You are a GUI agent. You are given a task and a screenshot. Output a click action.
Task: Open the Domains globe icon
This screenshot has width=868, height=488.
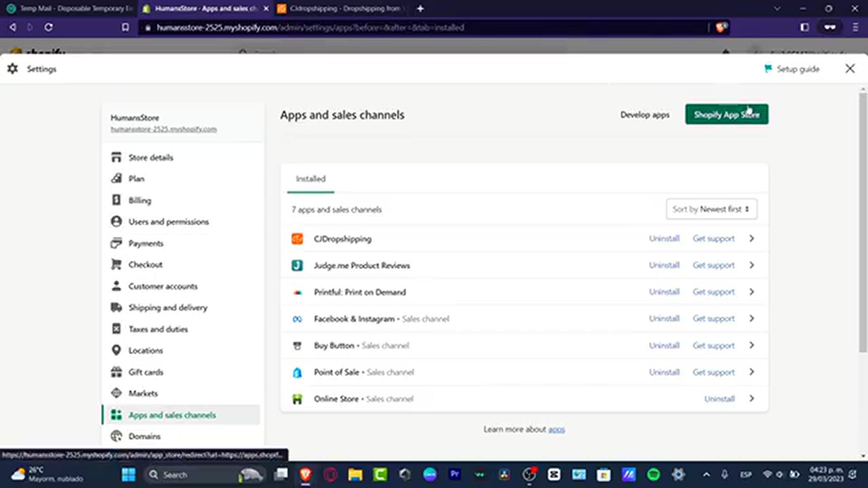point(116,436)
